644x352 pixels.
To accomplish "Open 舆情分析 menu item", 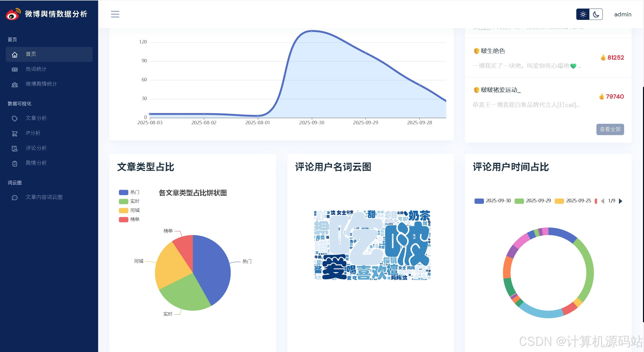I will click(x=36, y=163).
